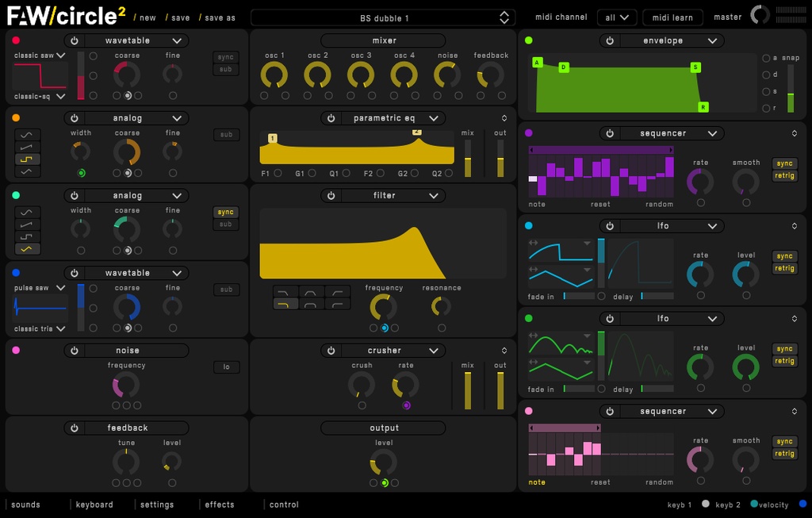Click the parametric eq power icon
The width and height of the screenshot is (812, 518).
click(331, 117)
